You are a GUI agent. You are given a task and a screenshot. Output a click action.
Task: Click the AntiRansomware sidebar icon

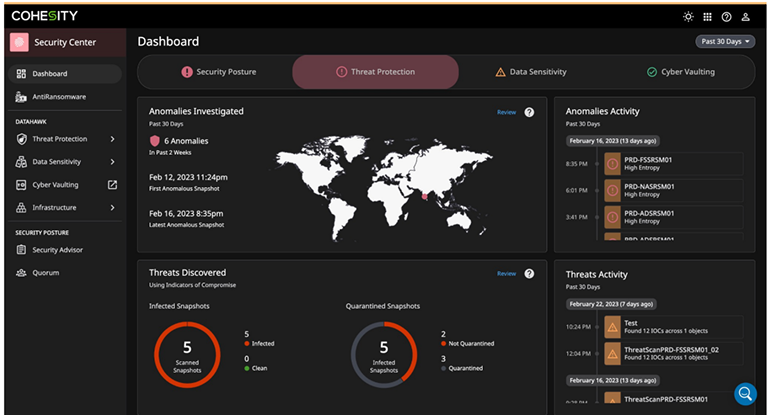(x=21, y=97)
